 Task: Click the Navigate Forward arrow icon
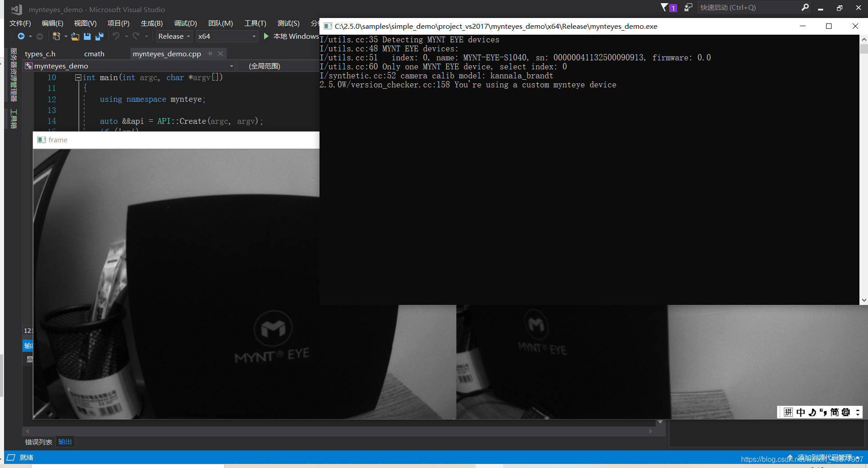(40, 36)
